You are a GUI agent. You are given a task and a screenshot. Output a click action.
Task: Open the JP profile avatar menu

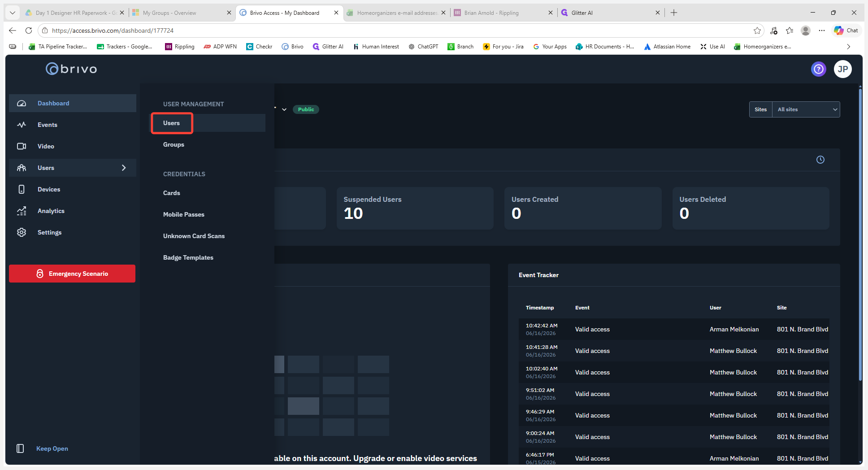click(x=843, y=69)
